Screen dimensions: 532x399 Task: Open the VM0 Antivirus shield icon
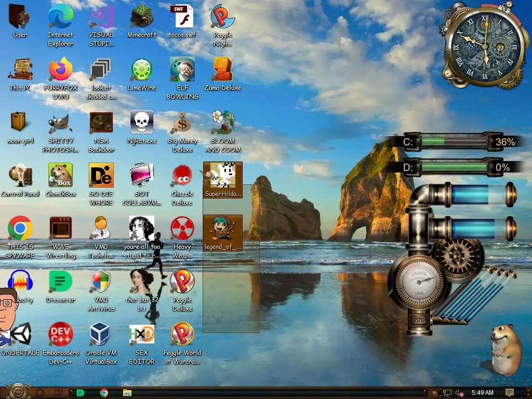[101, 290]
